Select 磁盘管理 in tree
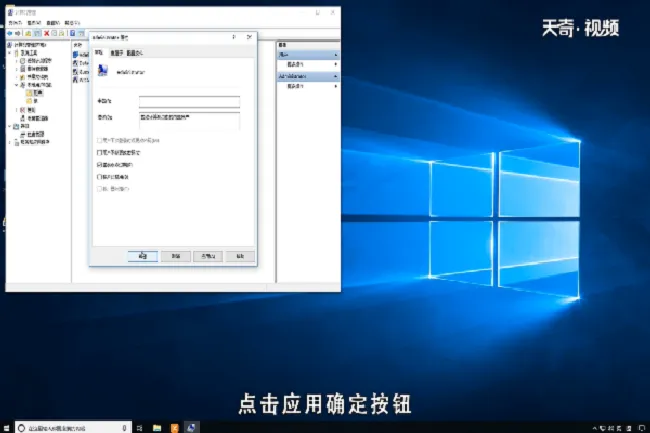 click(33, 134)
